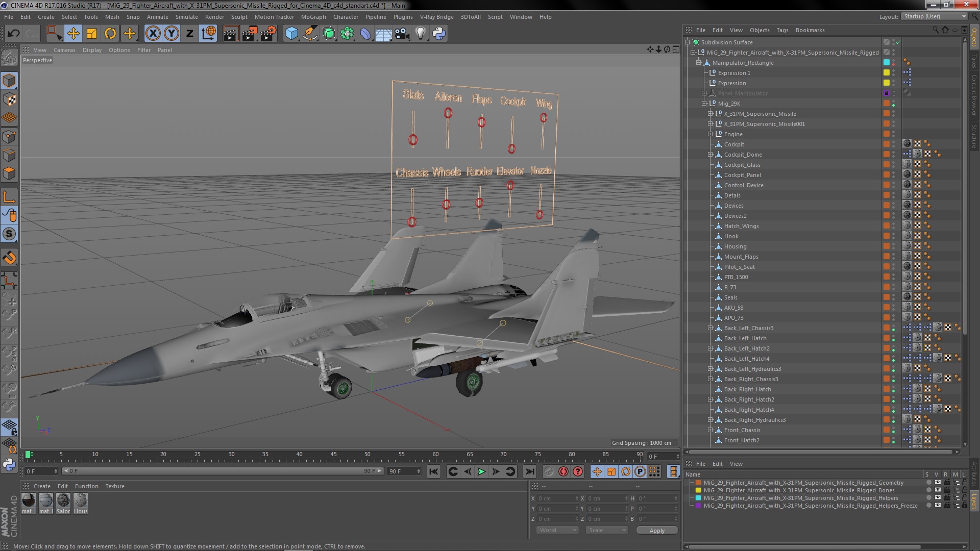Open the Layout Startup dropdown

point(934,17)
